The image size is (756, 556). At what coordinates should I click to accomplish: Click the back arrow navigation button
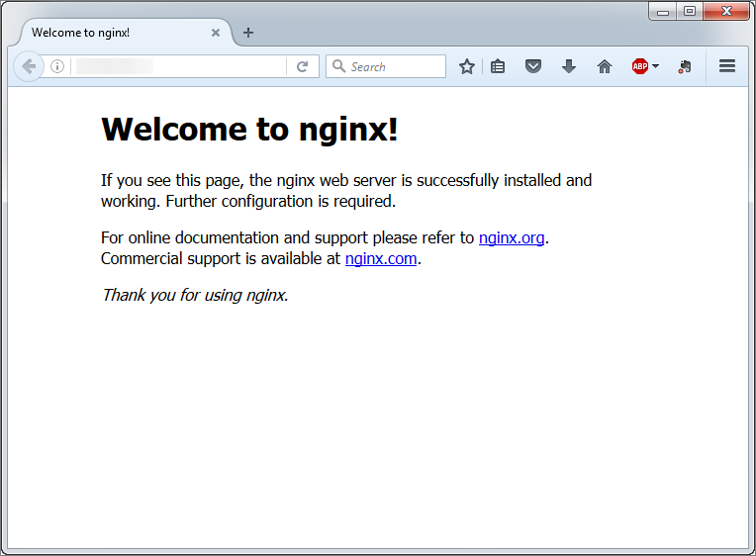tap(29, 66)
